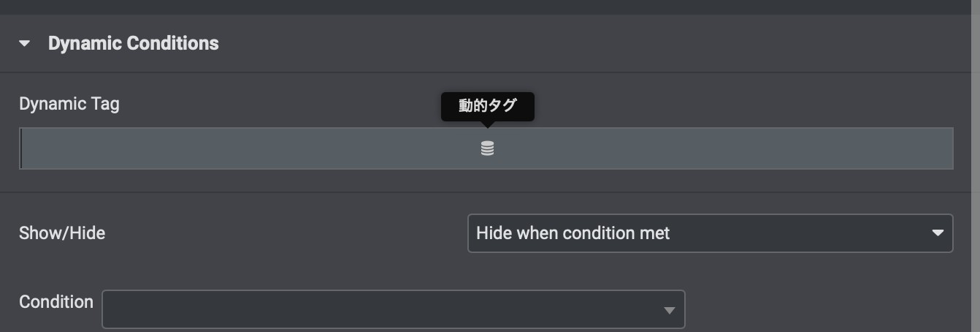Click the Show/Hide dropdown arrow
Image resolution: width=980 pixels, height=332 pixels.
click(x=938, y=233)
